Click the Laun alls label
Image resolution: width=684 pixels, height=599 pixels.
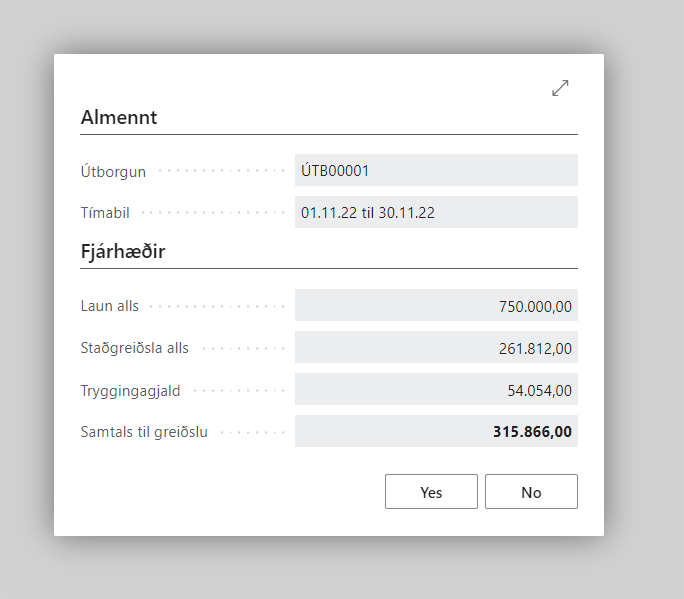[x=110, y=306]
